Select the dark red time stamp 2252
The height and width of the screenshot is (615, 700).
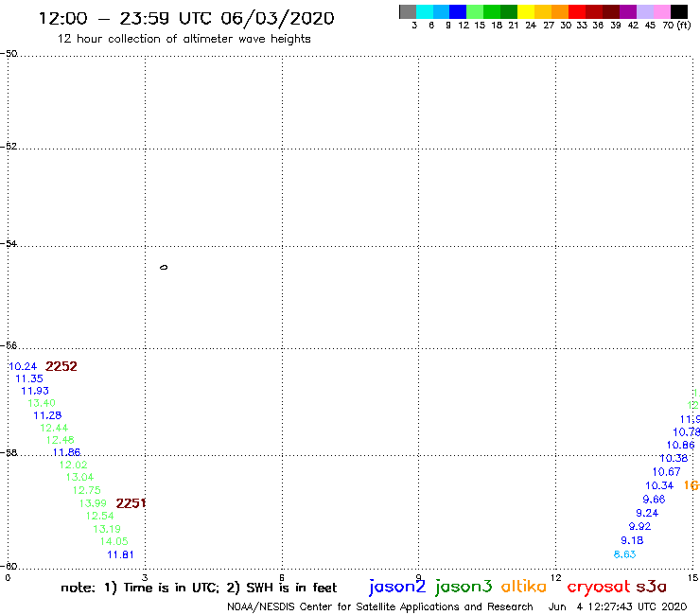61,366
